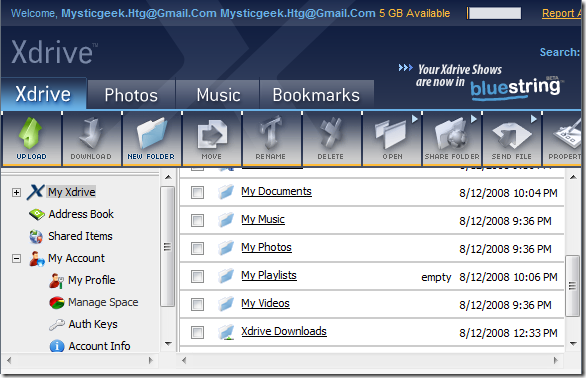Click the My Xdrive X icon
The width and height of the screenshot is (586, 378).
[x=36, y=192]
